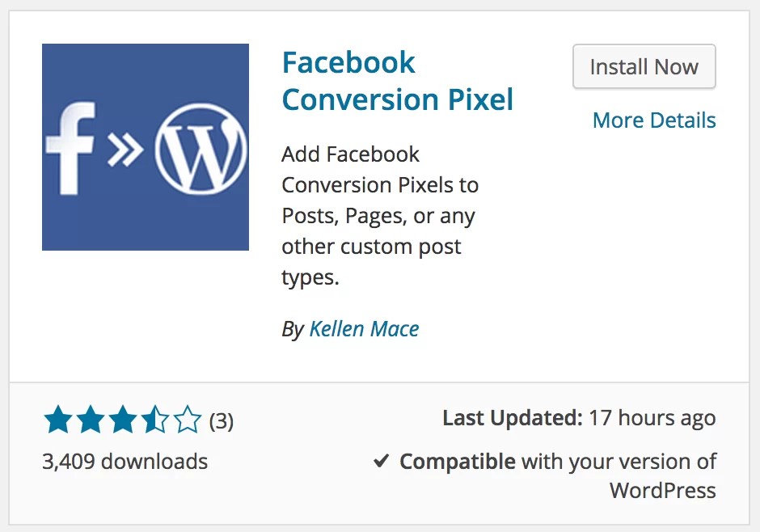The width and height of the screenshot is (760, 532).
Task: Visit author Kellen Mace's link
Action: point(364,329)
